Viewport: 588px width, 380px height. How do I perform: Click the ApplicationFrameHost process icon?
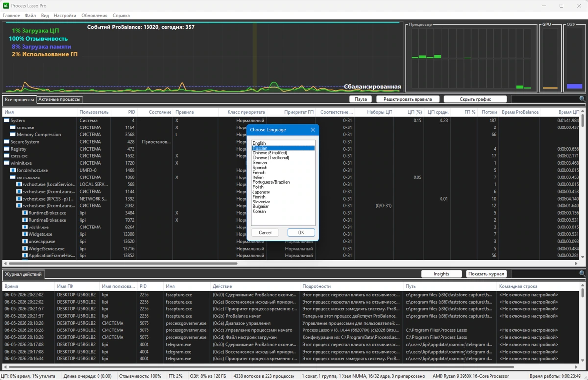coord(24,255)
